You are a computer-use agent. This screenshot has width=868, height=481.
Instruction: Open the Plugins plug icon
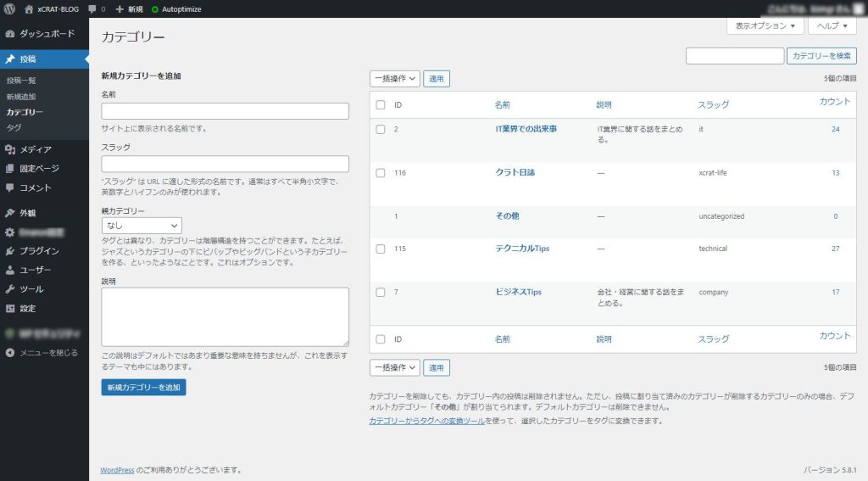(10, 251)
